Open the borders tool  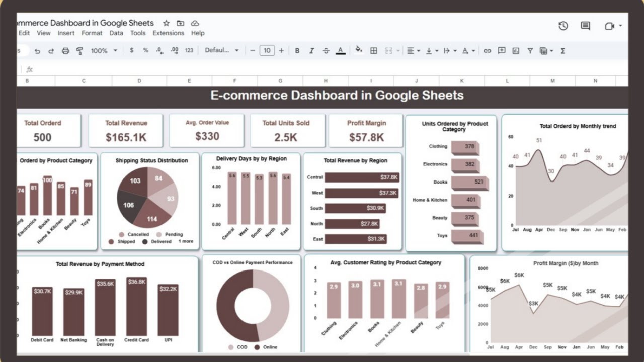pos(373,51)
